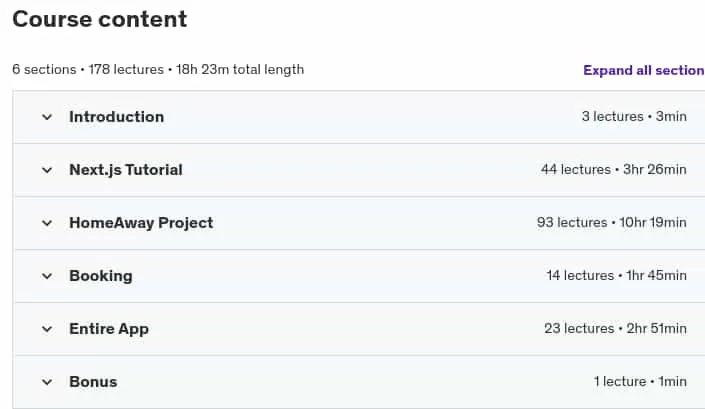
Task: Click Expand all sections link
Action: pyautogui.click(x=644, y=70)
